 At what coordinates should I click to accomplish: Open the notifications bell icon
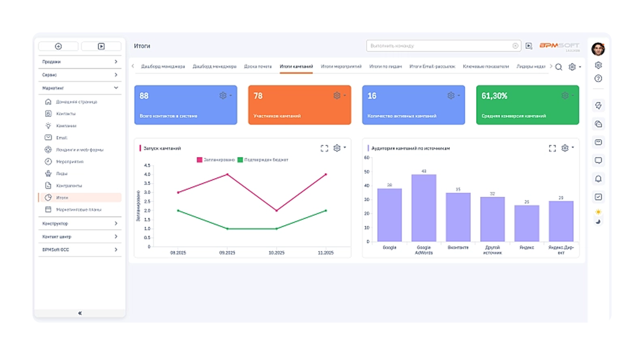598,179
